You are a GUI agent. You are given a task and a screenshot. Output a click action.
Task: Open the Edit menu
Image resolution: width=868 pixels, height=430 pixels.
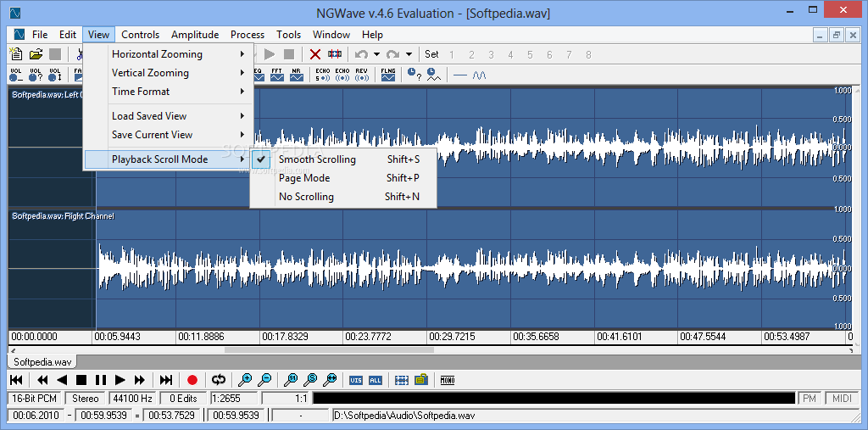point(68,35)
